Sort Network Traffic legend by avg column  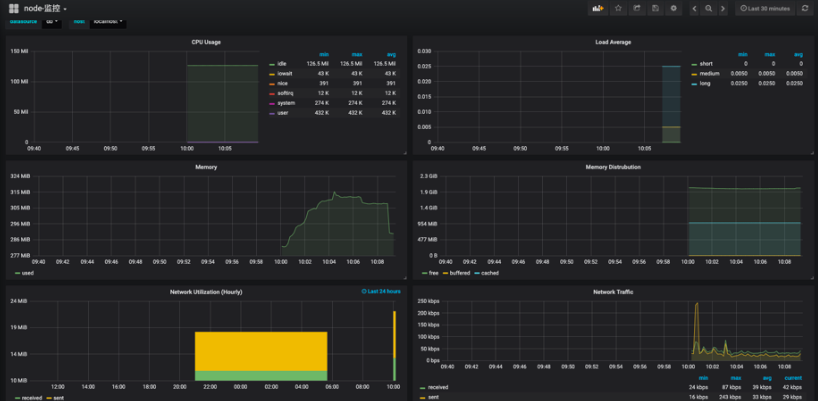[x=766, y=378]
